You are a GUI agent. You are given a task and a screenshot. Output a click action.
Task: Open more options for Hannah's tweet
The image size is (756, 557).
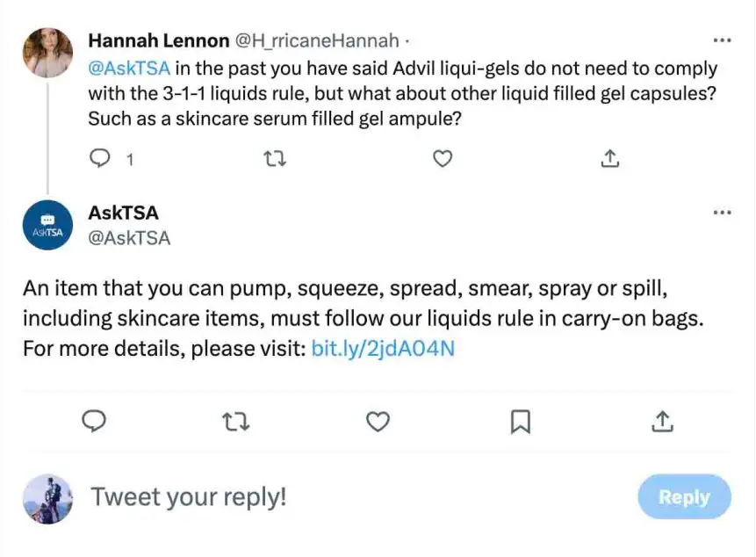[722, 40]
